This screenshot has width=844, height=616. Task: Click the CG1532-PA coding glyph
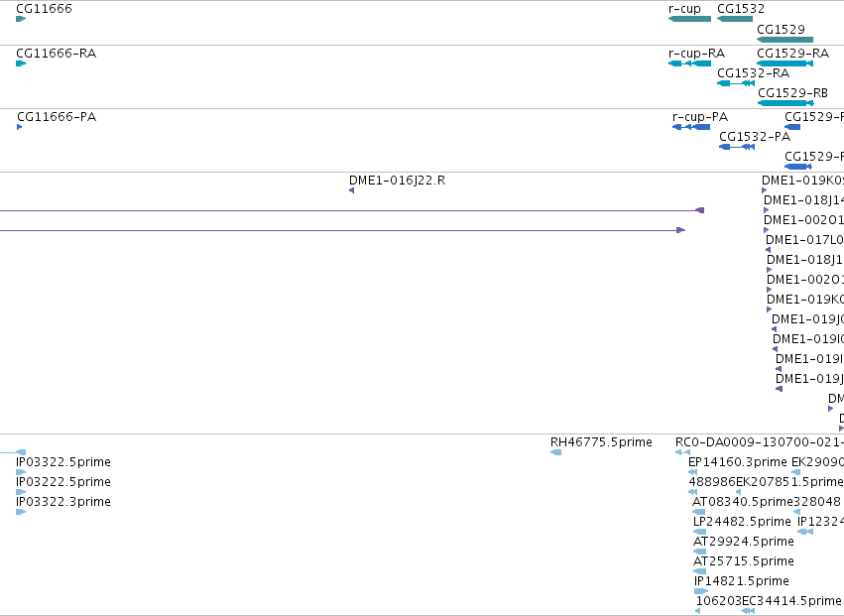click(737, 147)
